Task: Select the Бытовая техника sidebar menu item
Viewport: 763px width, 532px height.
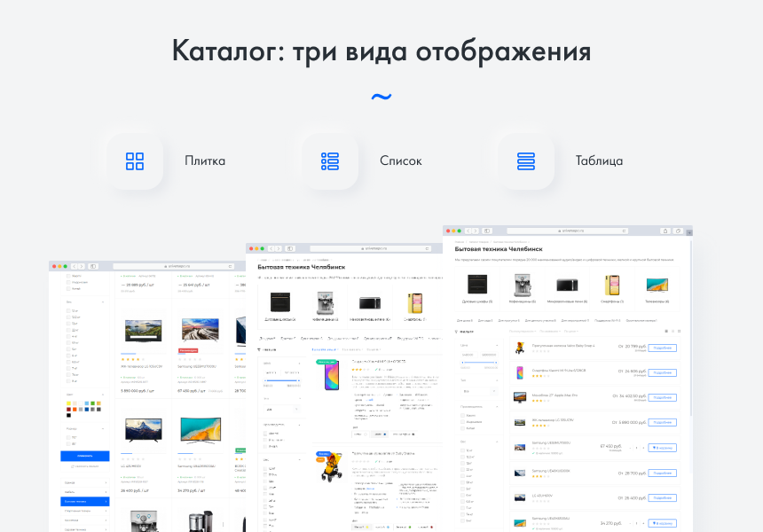Action: click(x=84, y=503)
